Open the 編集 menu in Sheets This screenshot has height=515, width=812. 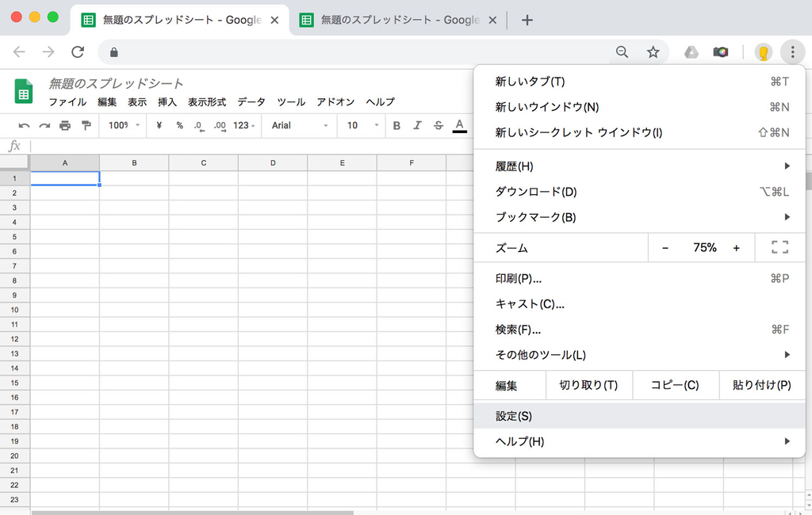(x=107, y=102)
